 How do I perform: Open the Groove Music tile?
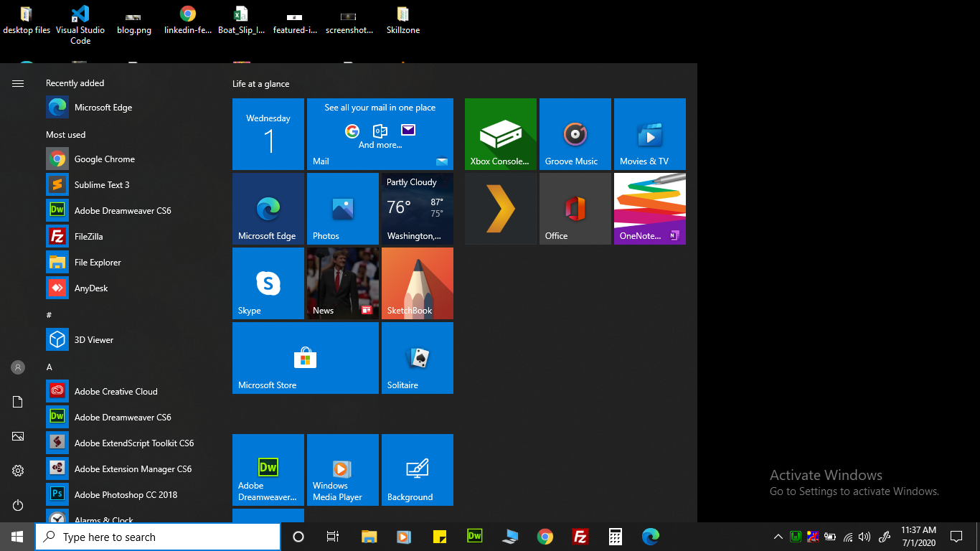(575, 134)
